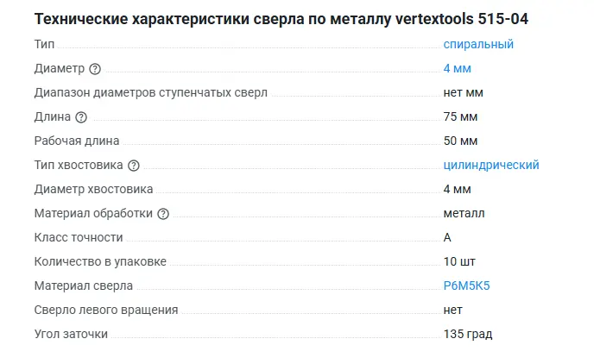The image size is (594, 364).
Task: Click the question mark beside Длина
Action: tap(81, 117)
